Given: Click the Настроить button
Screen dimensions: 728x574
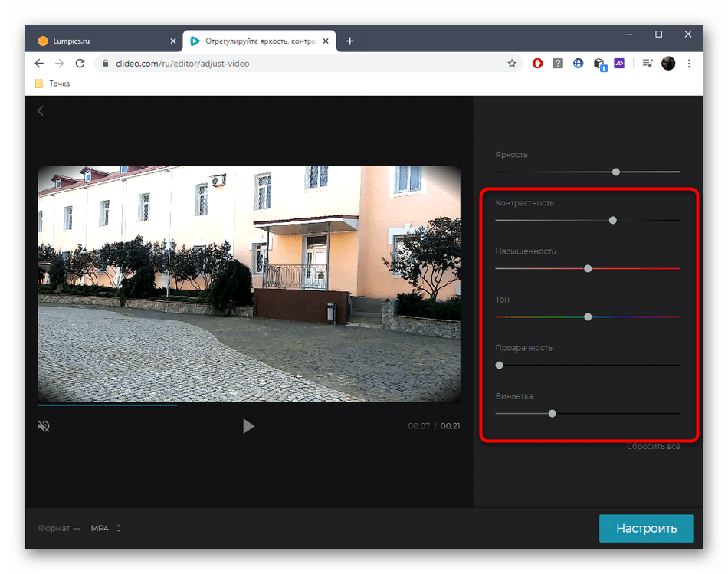Looking at the screenshot, I should click(646, 528).
